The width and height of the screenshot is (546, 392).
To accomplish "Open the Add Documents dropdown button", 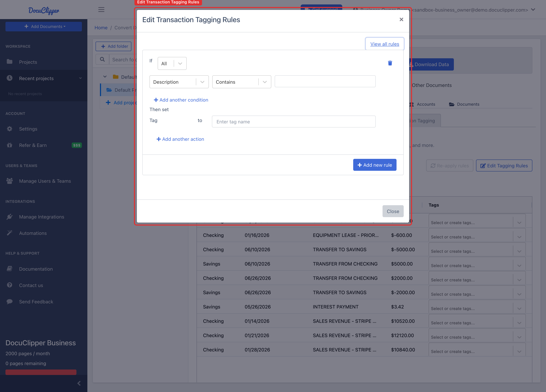I will 44,26.
